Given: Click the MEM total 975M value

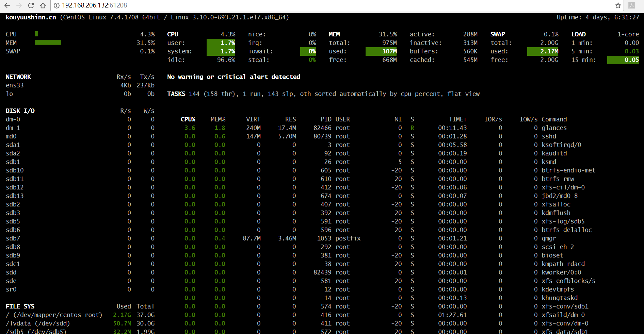Looking at the screenshot, I should click(x=389, y=43).
